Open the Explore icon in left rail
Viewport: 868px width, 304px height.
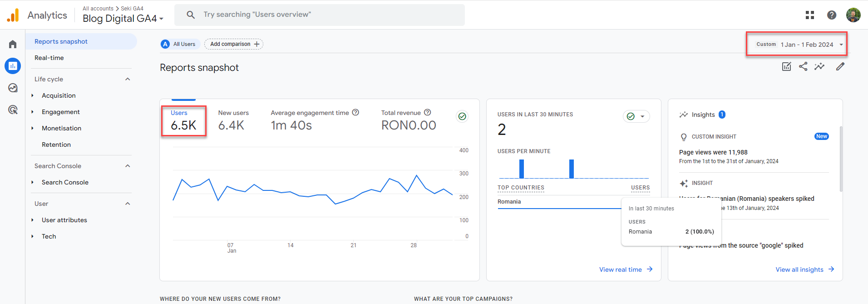[13, 88]
